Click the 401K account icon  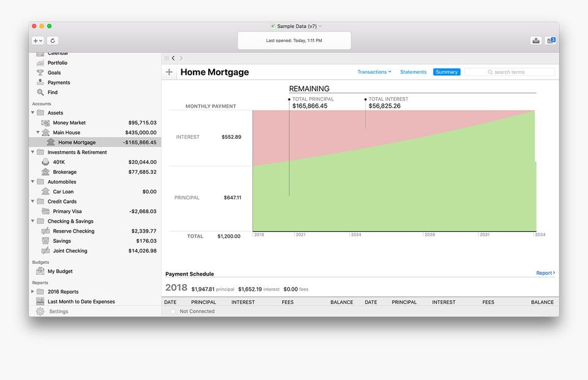tap(45, 162)
